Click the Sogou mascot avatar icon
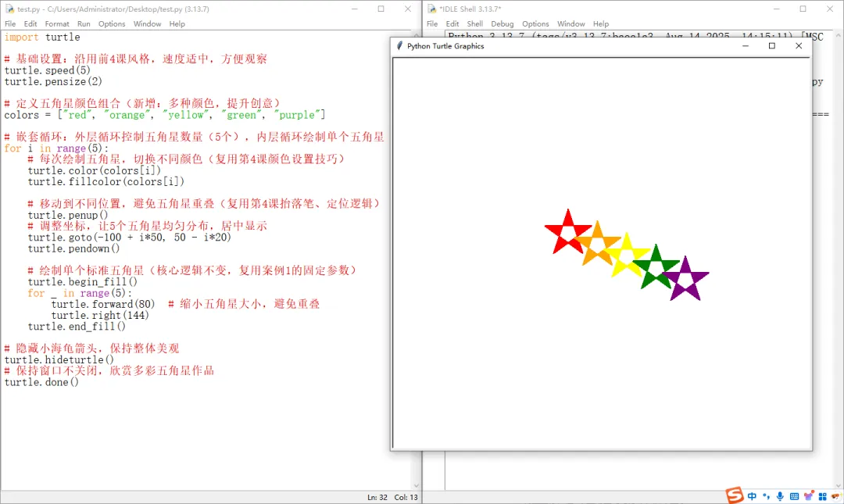 (x=836, y=496)
